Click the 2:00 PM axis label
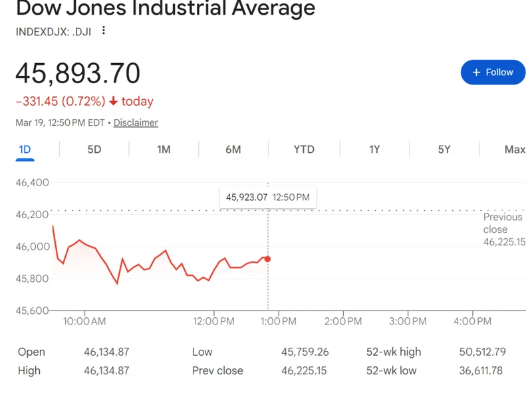Viewport: 532px width, 397px height. [343, 321]
